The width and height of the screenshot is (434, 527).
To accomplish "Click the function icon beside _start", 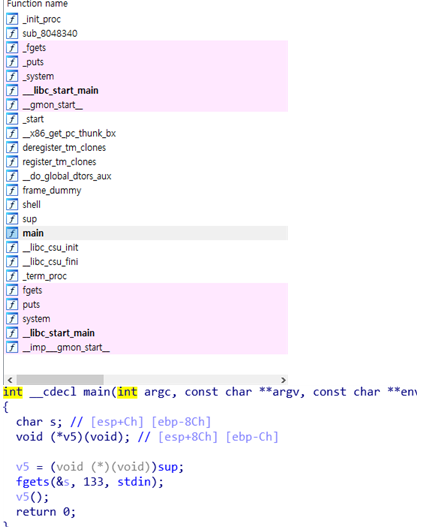I will coord(12,119).
